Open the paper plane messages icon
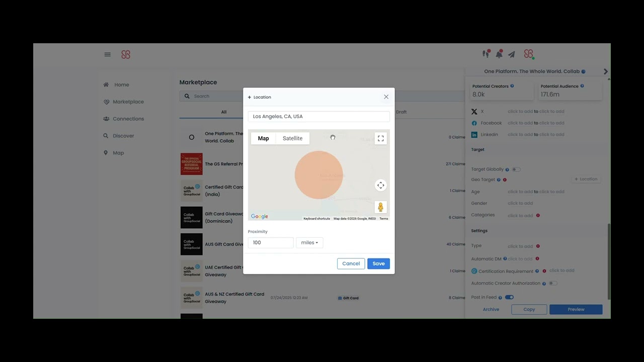 512,54
